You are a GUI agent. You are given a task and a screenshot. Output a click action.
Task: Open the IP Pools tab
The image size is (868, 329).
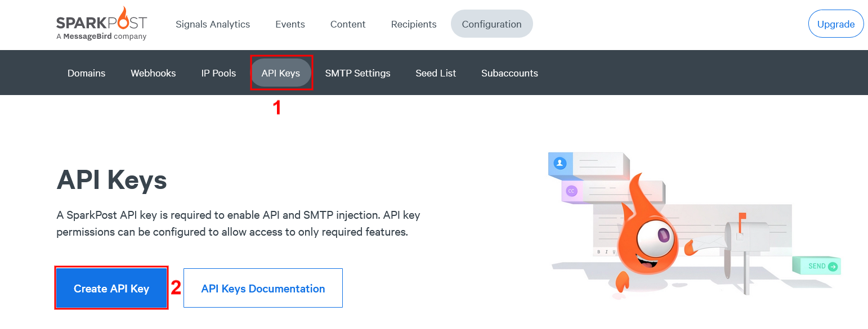pyautogui.click(x=218, y=73)
